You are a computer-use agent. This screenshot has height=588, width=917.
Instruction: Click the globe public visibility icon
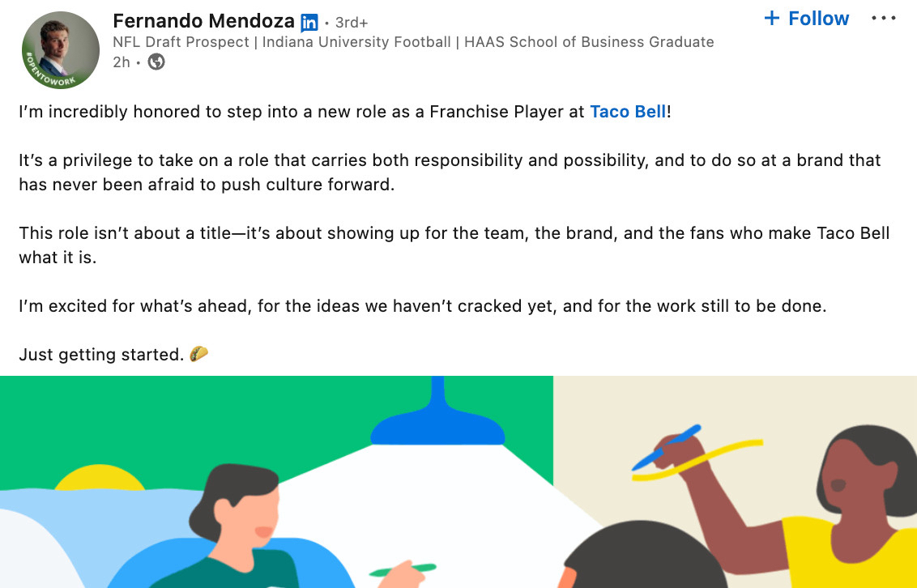coord(156,62)
